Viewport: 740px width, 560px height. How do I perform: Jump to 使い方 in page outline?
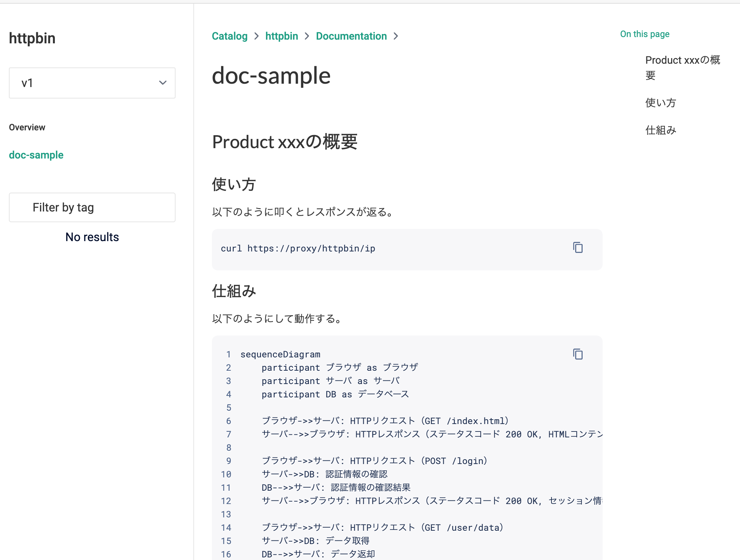660,103
